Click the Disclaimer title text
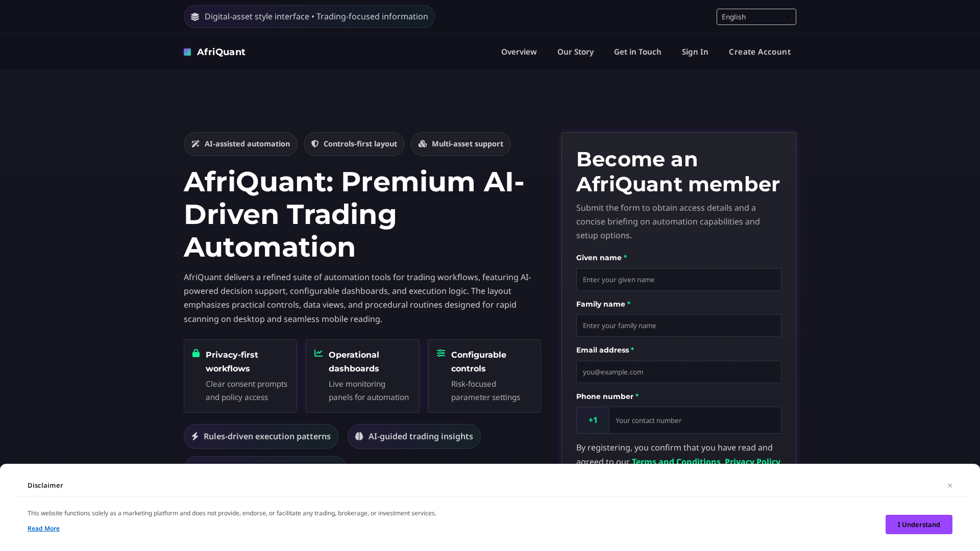Image resolution: width=980 pixels, height=551 pixels. pos(45,486)
